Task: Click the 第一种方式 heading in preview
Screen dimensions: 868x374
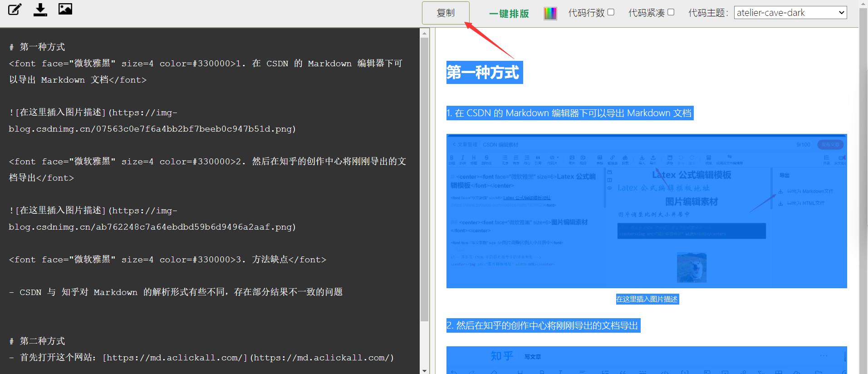Action: point(484,73)
